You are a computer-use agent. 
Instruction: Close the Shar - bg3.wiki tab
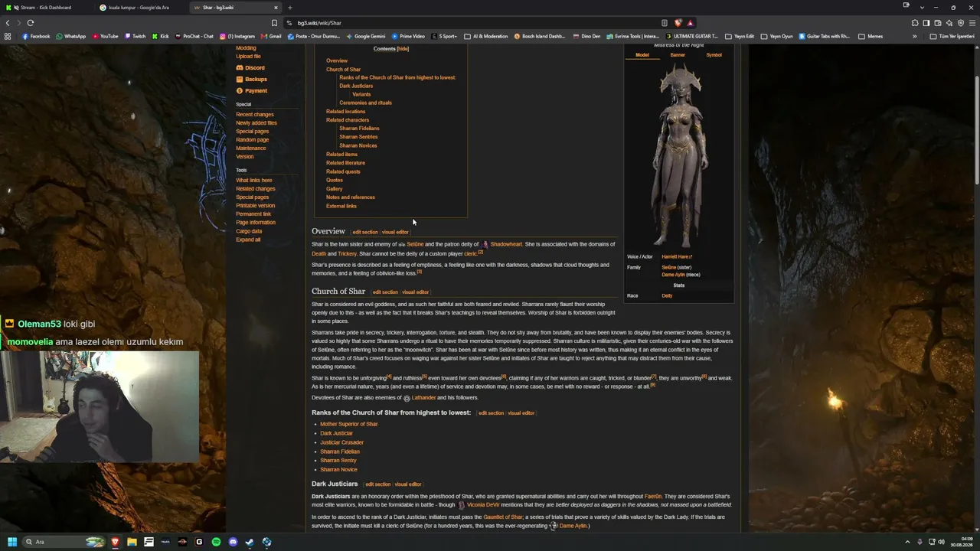click(x=276, y=8)
